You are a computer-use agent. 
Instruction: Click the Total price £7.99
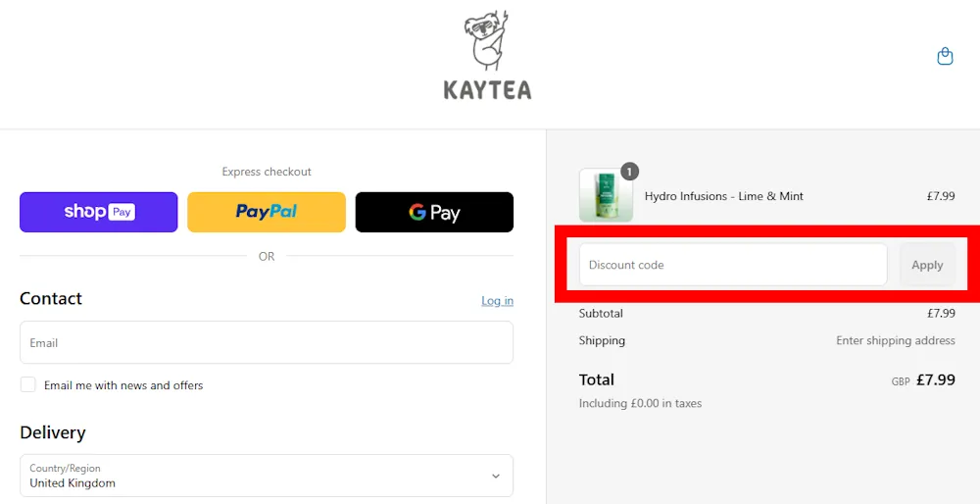point(935,380)
